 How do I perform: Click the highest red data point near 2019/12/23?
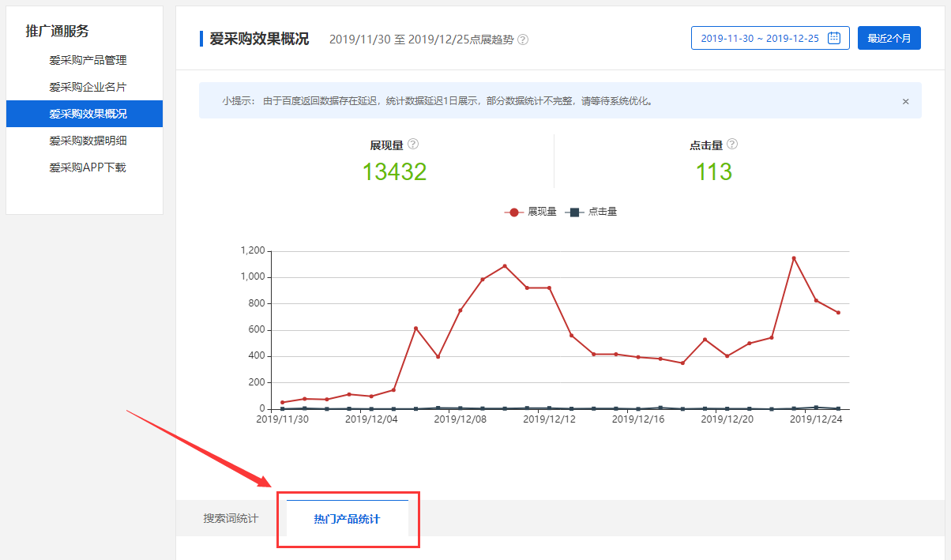click(794, 258)
